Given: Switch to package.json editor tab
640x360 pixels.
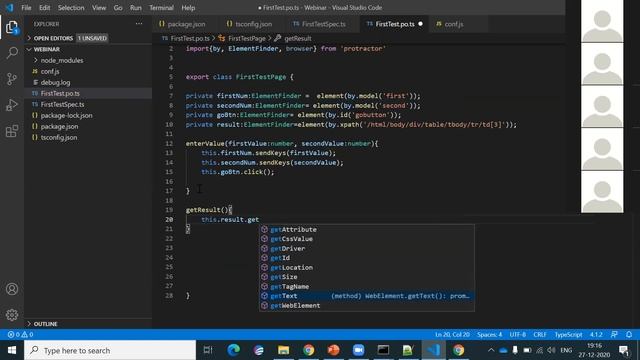Looking at the screenshot, I should 186,24.
